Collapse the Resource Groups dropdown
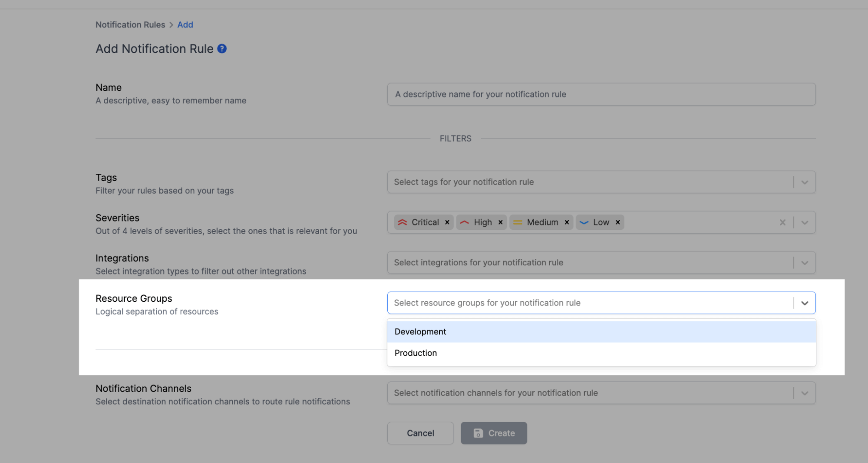The width and height of the screenshot is (868, 463). coord(804,303)
